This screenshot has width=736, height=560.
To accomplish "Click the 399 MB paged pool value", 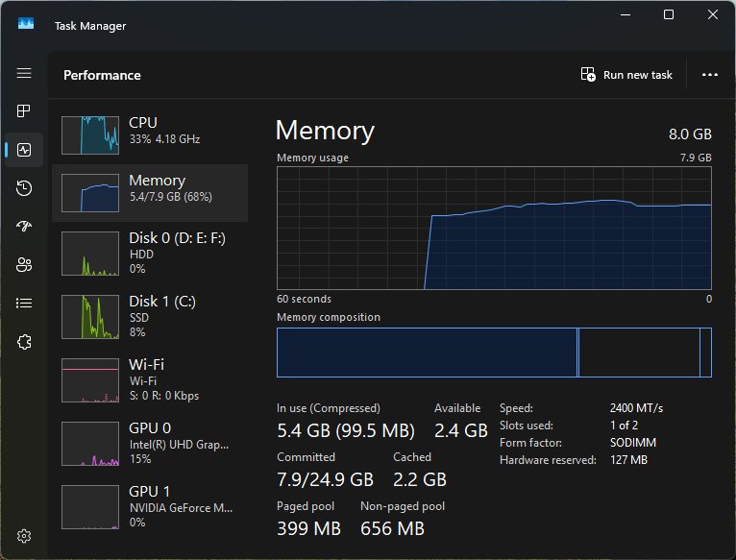I will pos(308,528).
